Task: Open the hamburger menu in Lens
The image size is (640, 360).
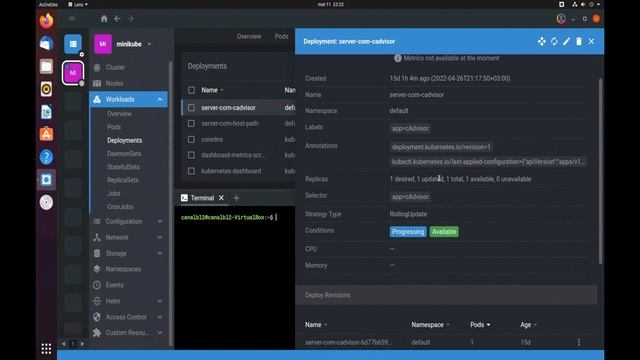Action: (72, 19)
